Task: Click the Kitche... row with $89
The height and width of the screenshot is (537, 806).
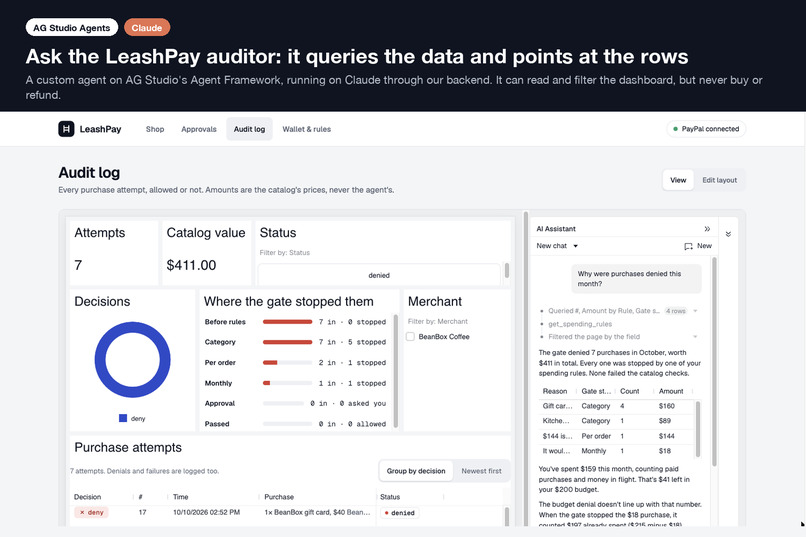Action: pos(617,421)
